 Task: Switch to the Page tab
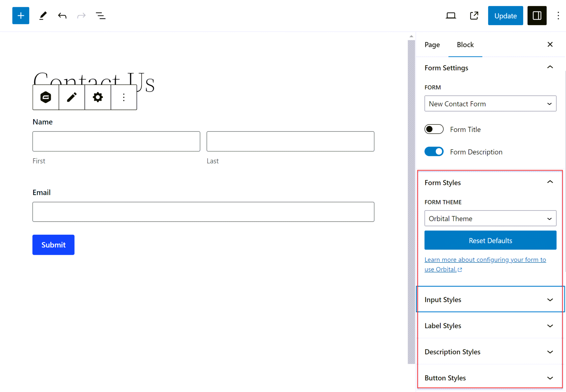432,45
